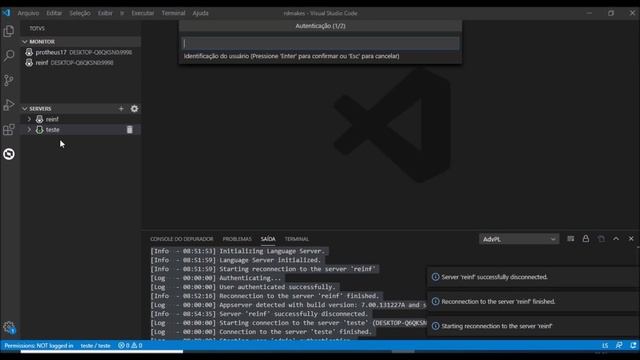
Task: Clear the output panel
Action: (571, 239)
